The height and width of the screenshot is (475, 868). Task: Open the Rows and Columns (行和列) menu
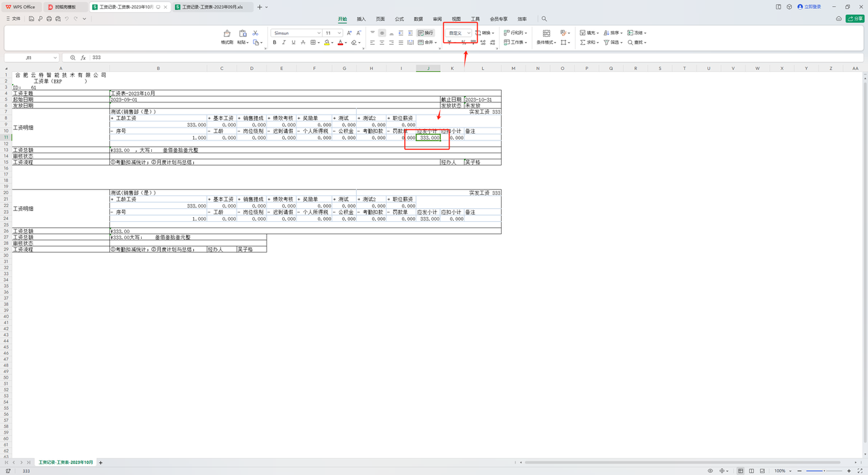[515, 33]
